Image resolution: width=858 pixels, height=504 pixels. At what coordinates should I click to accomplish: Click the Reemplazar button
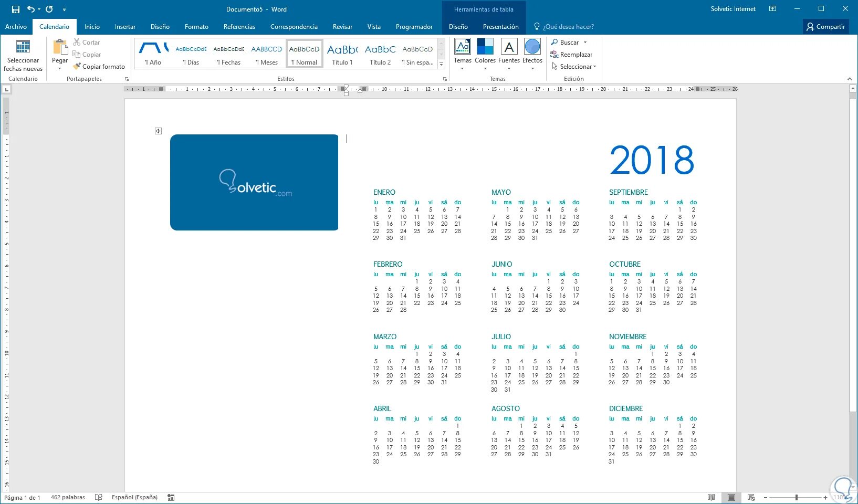tap(571, 54)
